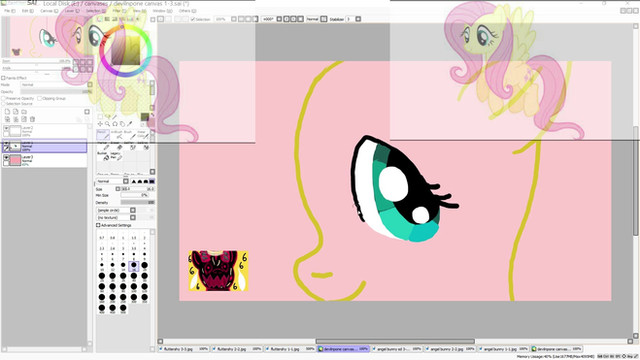Image resolution: width=640 pixels, height=360 pixels.
Task: Open the (simple circle) brush shape dropdown
Action: (x=116, y=210)
